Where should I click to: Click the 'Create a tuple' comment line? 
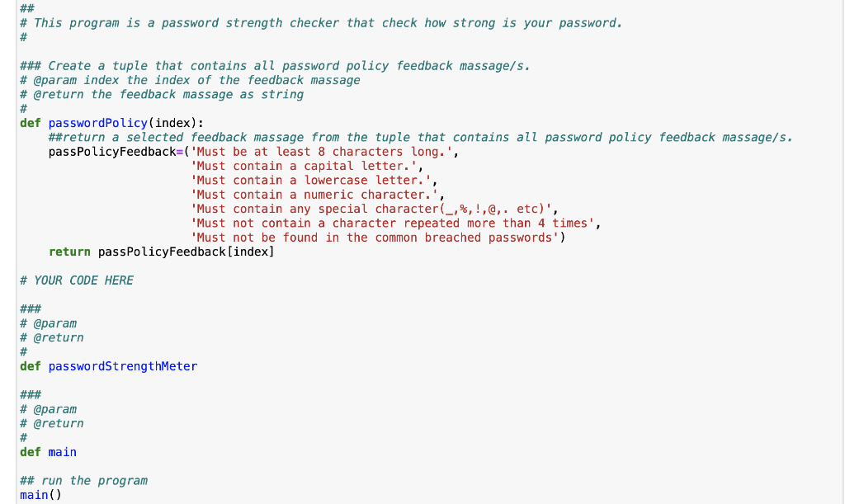point(276,66)
